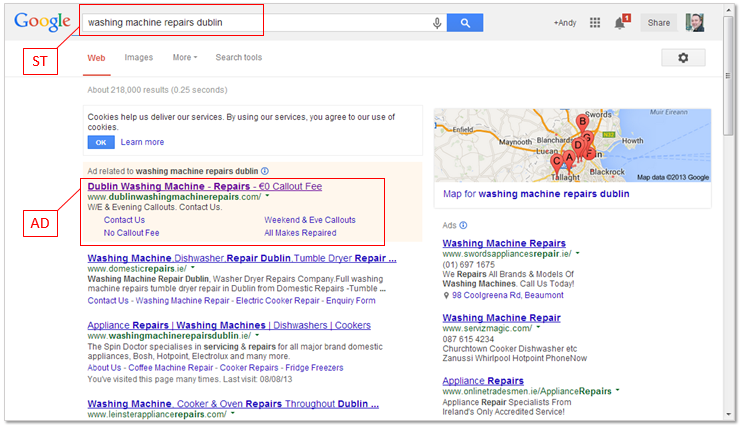Open the More dropdown menu
The image size is (740, 425).
185,58
